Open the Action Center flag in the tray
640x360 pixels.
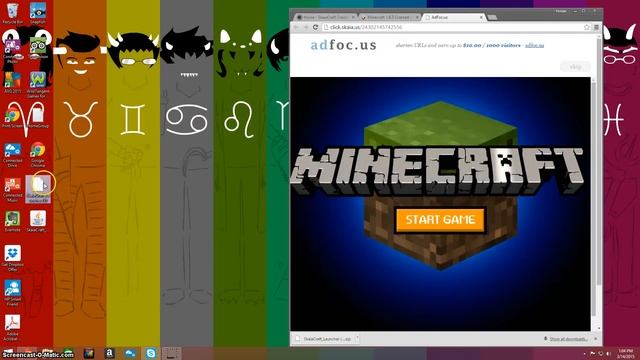tap(593, 353)
